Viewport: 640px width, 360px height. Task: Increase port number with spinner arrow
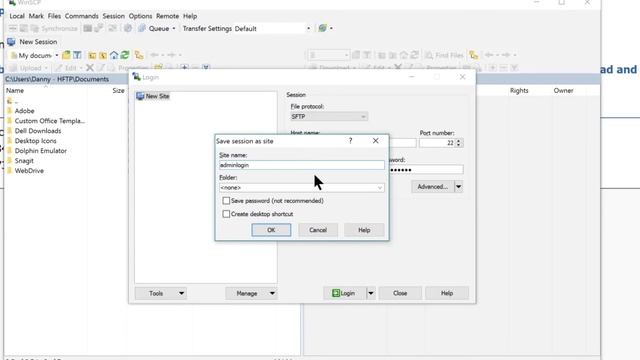(x=459, y=141)
